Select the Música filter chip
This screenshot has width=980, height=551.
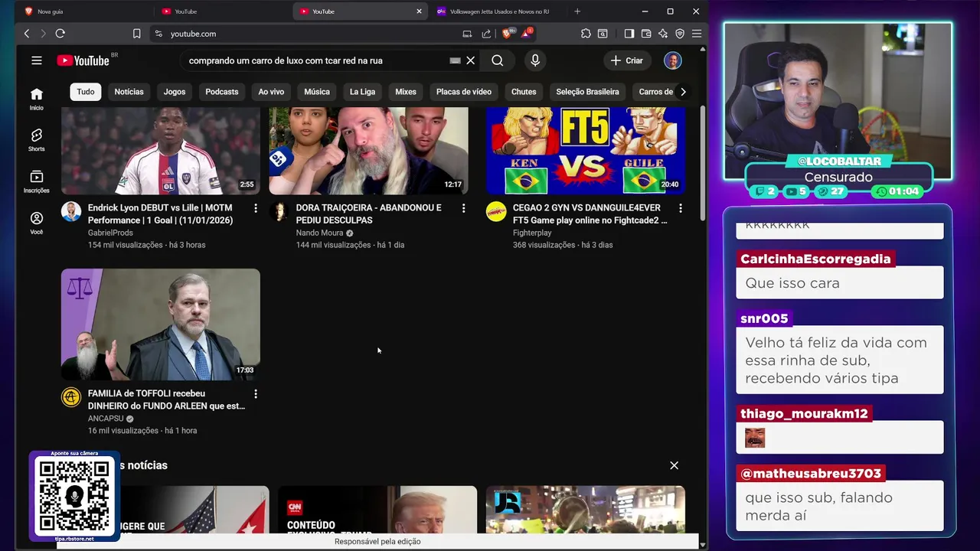click(317, 92)
